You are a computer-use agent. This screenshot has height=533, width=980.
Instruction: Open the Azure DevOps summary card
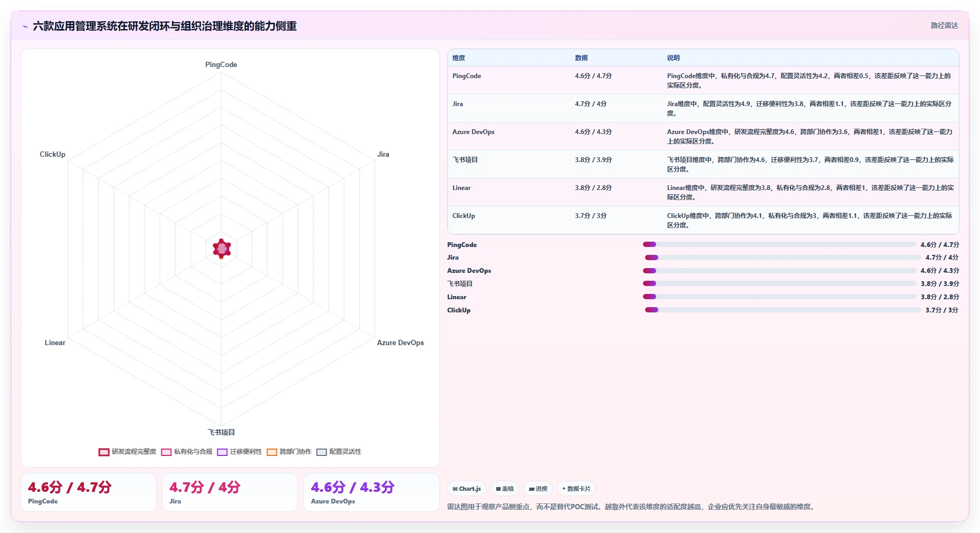coord(371,492)
